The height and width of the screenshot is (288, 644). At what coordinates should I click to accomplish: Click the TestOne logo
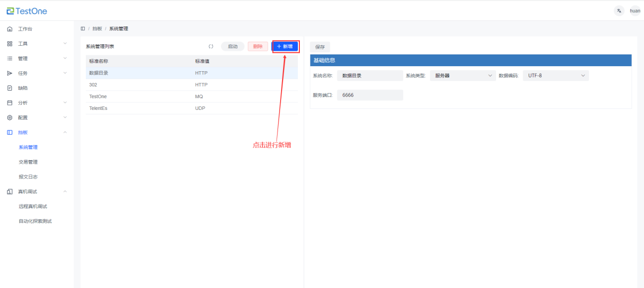[26, 11]
